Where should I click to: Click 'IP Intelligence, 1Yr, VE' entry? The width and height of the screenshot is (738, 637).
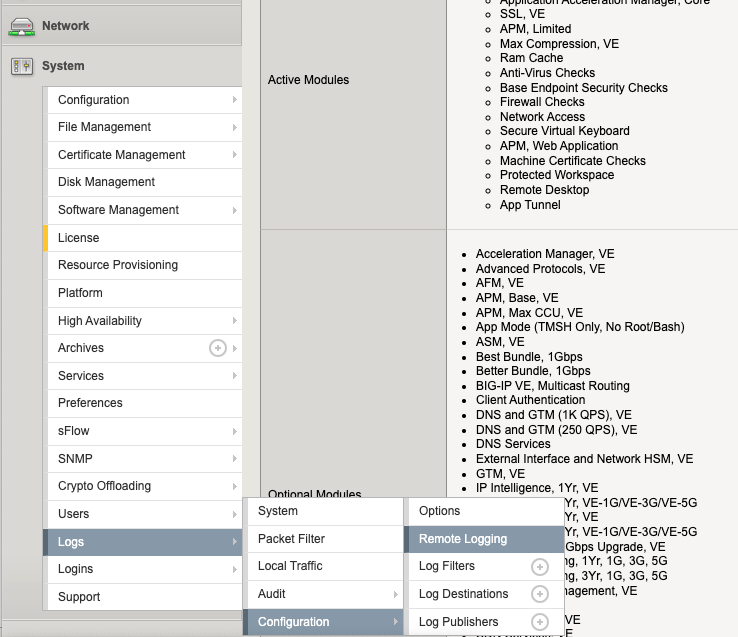pyautogui.click(x=537, y=488)
